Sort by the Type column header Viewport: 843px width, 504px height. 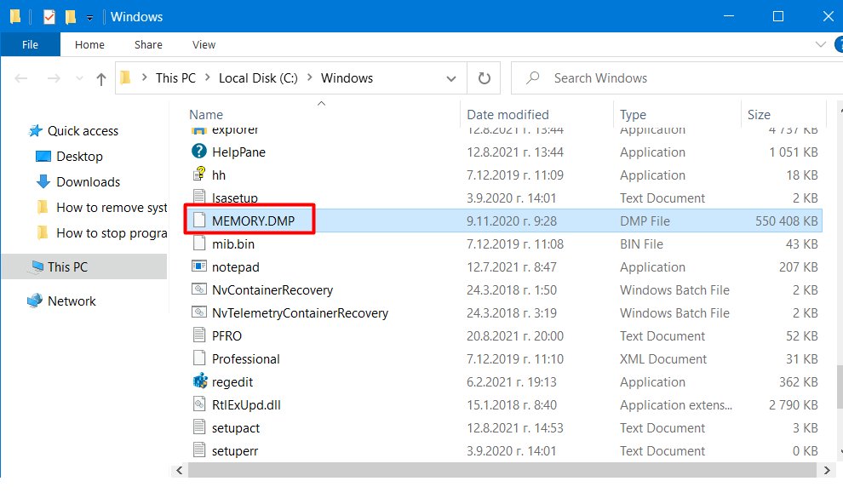633,114
